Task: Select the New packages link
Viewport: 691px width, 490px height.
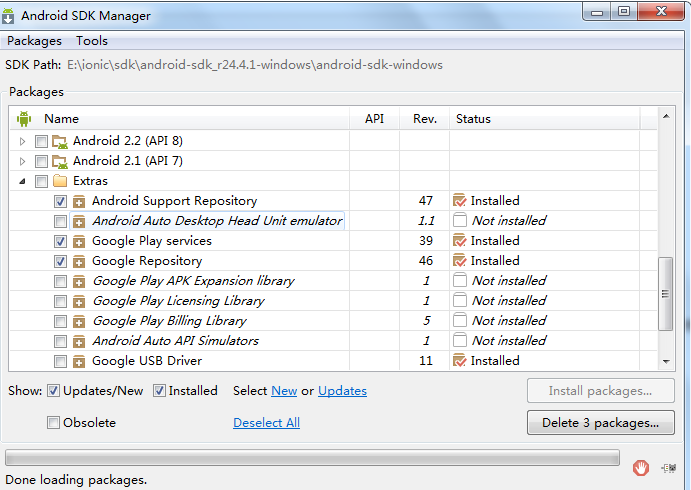Action: click(x=284, y=391)
